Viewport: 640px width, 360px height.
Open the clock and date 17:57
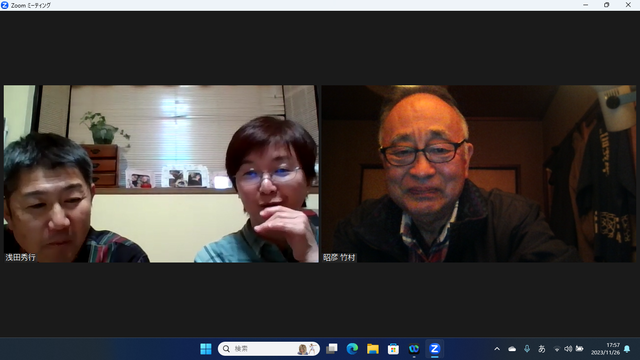605,349
